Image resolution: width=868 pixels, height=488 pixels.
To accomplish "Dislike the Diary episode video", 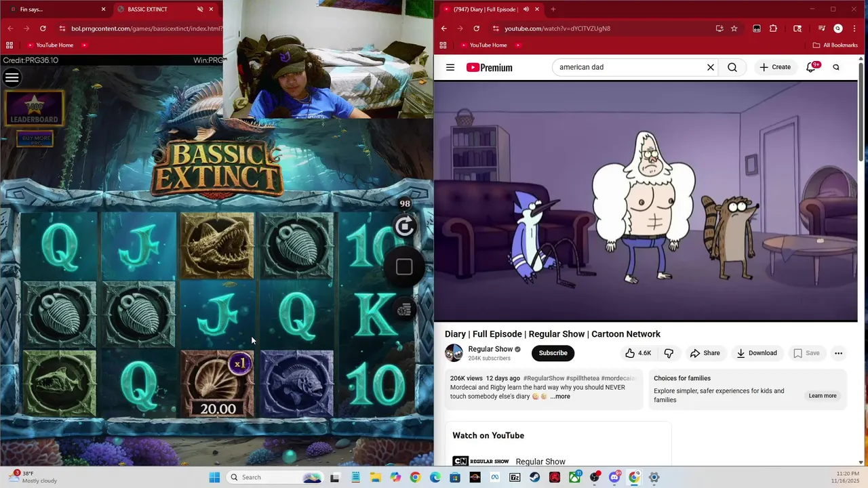I will [x=669, y=353].
